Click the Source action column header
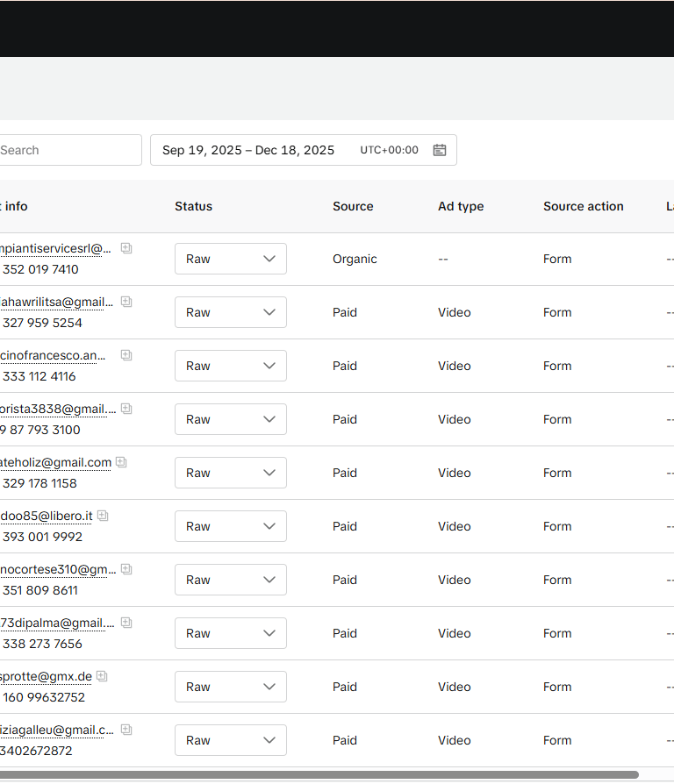The image size is (674, 784). coord(583,206)
